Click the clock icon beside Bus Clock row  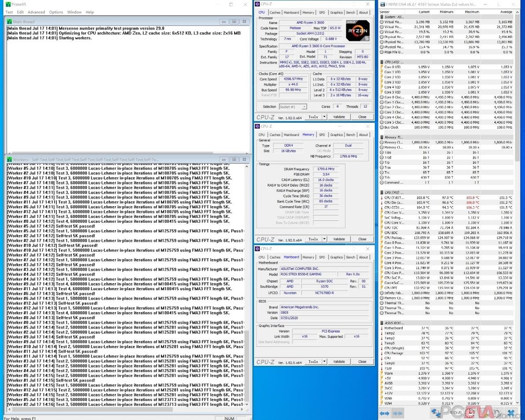click(382, 127)
